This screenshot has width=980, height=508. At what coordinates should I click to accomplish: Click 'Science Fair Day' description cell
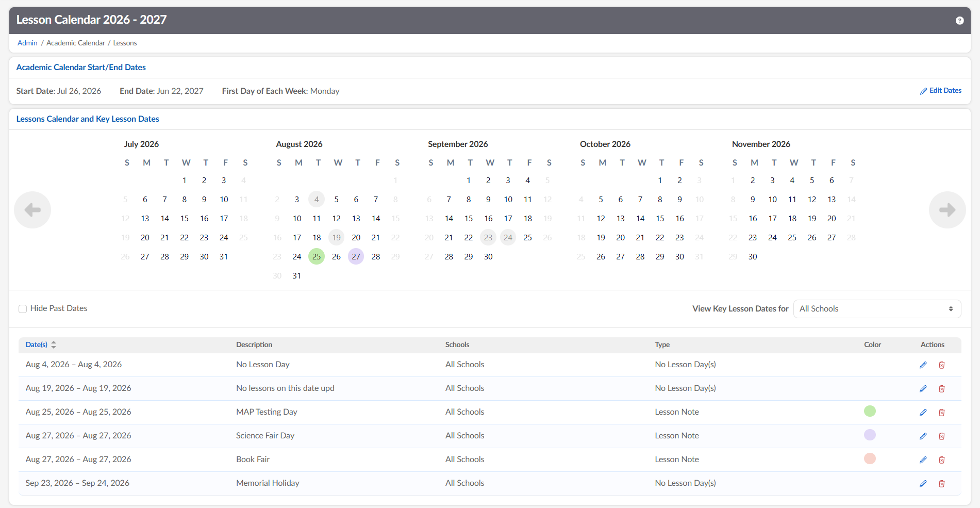pyautogui.click(x=265, y=436)
